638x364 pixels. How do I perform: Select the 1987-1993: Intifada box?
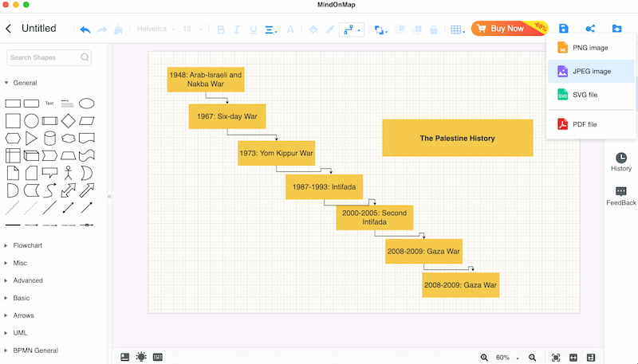click(x=324, y=187)
